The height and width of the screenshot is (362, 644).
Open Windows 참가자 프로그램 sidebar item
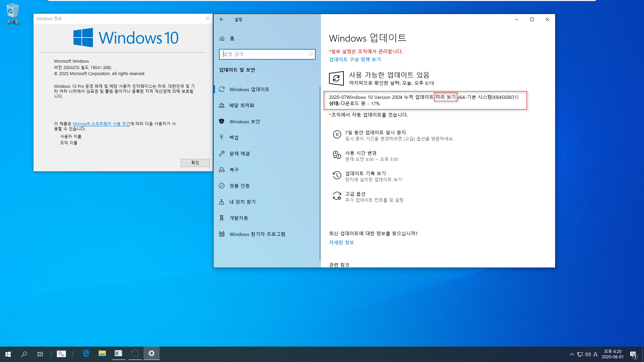click(267, 234)
